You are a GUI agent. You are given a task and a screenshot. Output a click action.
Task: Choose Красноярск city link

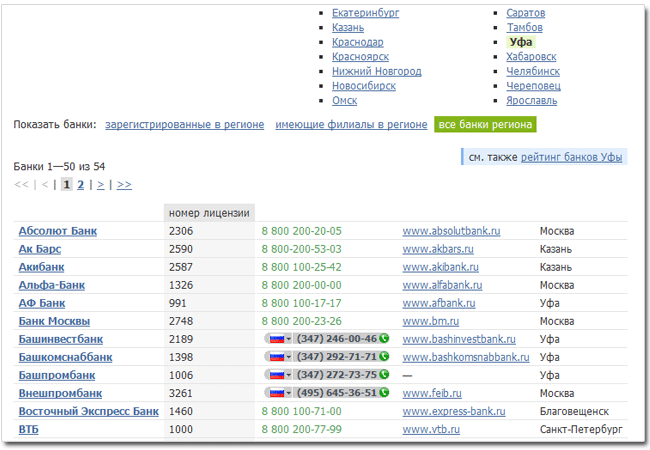click(x=360, y=57)
